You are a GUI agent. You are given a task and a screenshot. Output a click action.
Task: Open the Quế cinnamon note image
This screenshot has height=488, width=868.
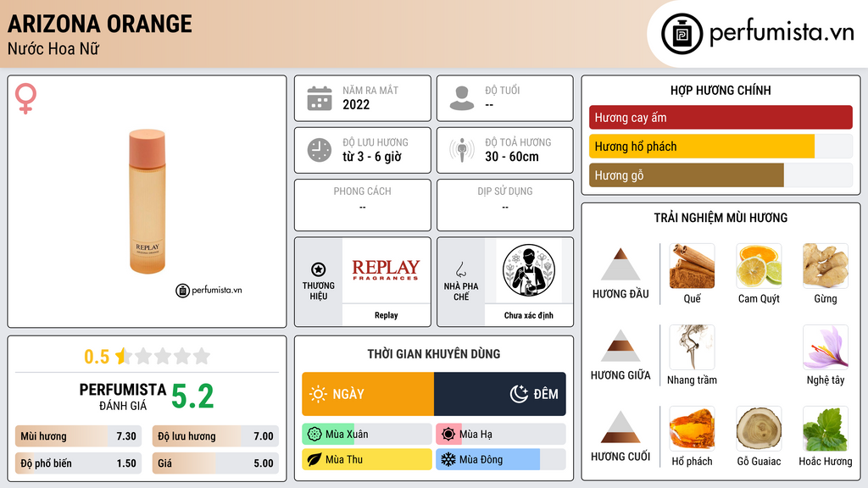[692, 266]
